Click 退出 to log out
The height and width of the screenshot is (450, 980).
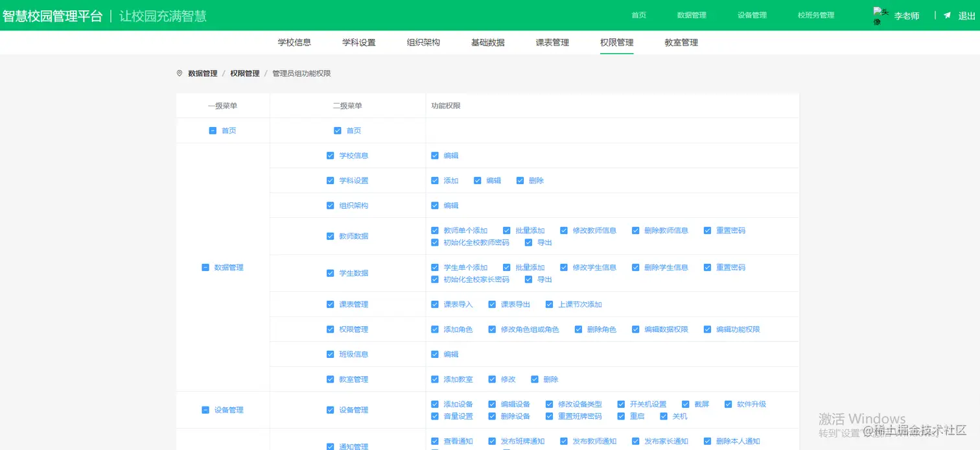[965, 16]
